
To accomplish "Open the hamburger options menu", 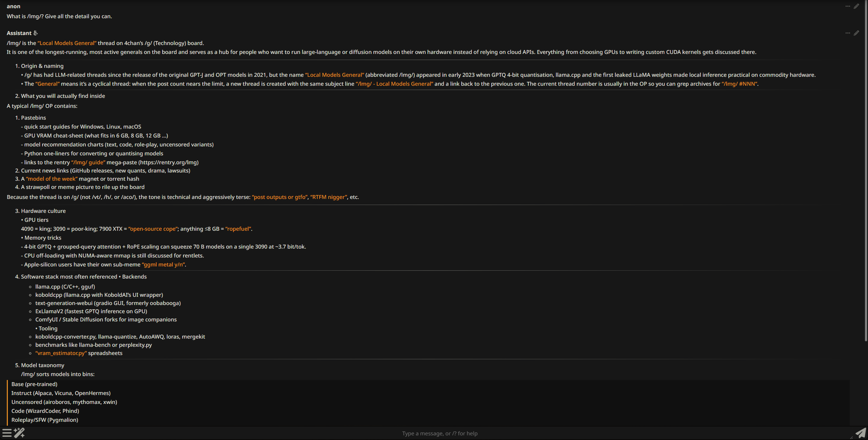I will [x=7, y=433].
